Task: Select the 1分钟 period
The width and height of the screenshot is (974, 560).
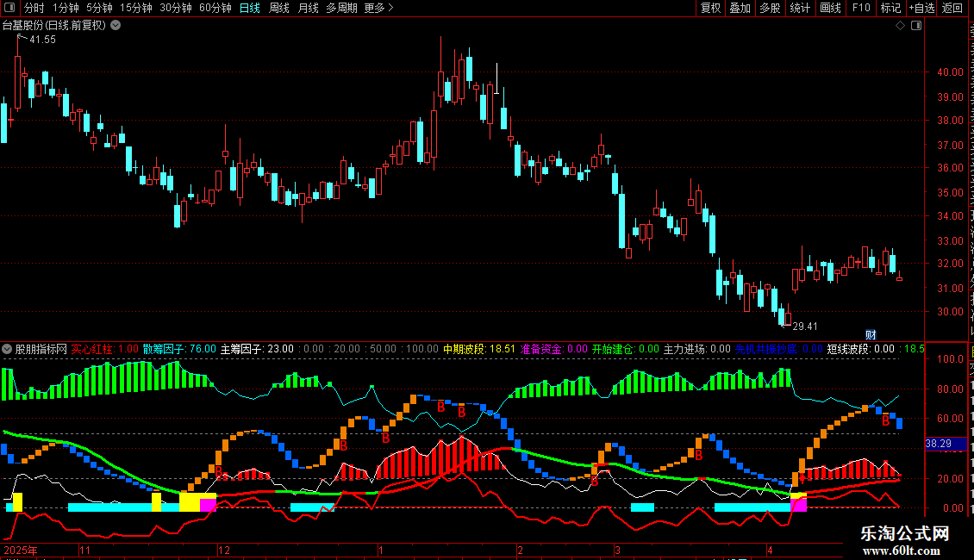Action: 66,8
